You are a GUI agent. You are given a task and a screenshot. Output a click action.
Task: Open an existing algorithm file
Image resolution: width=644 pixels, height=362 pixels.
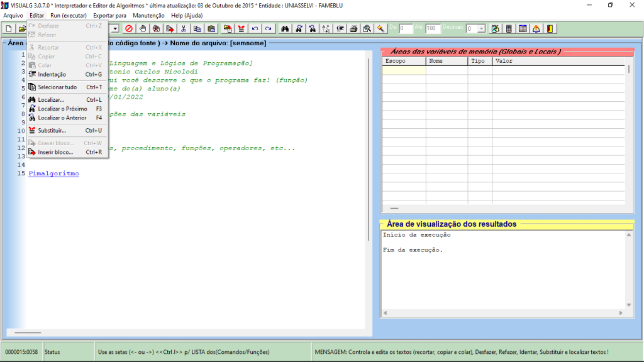(21, 28)
